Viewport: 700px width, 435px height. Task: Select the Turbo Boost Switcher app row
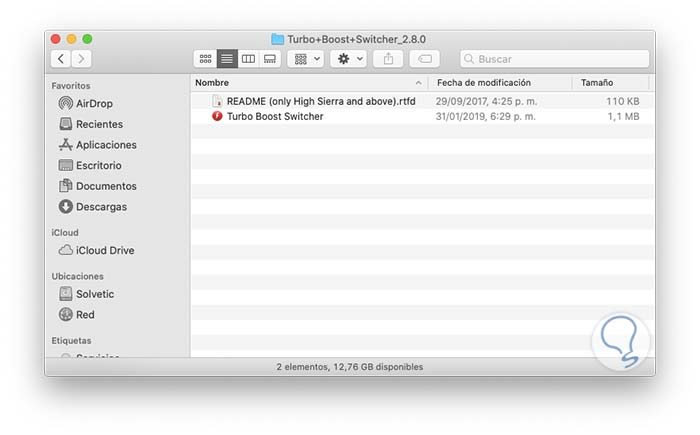[x=422, y=117]
